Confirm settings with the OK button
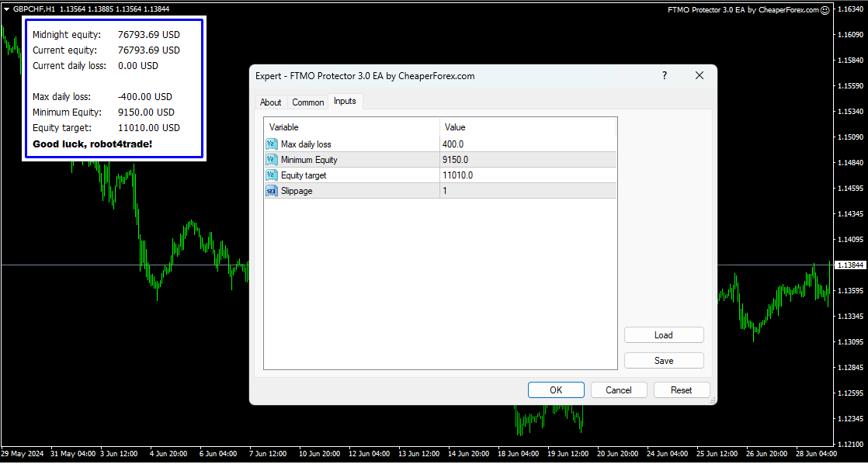The width and height of the screenshot is (868, 464). 556,390
